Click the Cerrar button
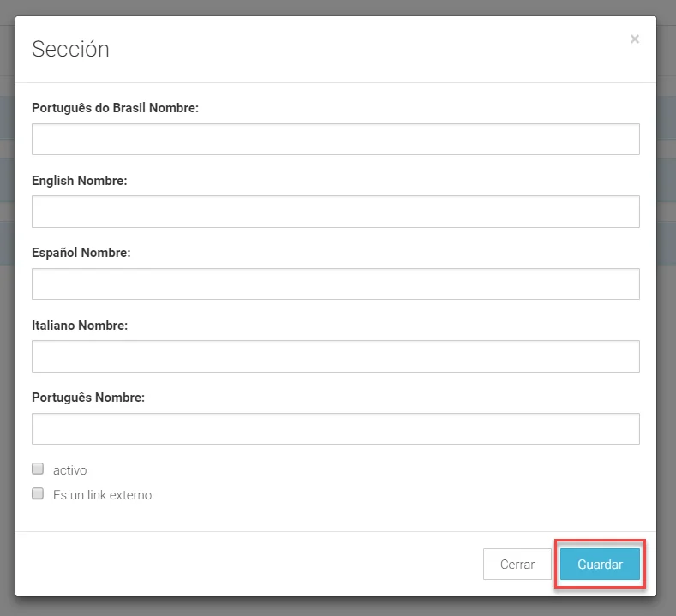Viewport: 676px width, 616px height. [x=517, y=565]
